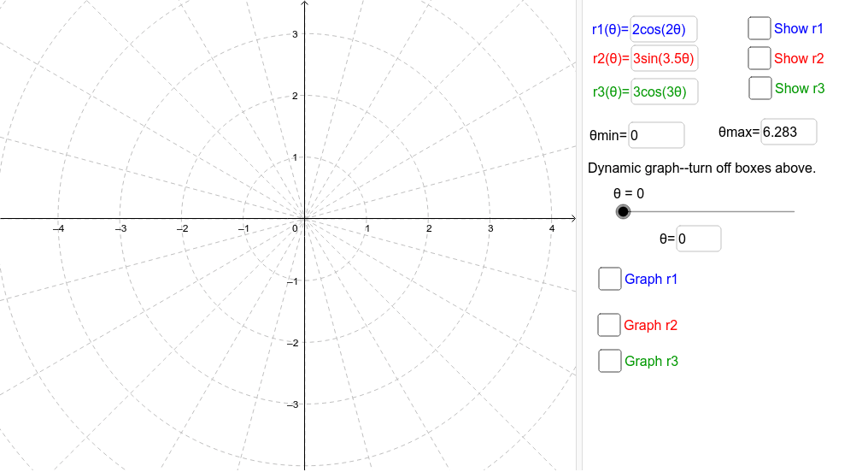The image size is (868, 472).
Task: Turn on the Graph r3 checkbox
Action: [x=610, y=361]
